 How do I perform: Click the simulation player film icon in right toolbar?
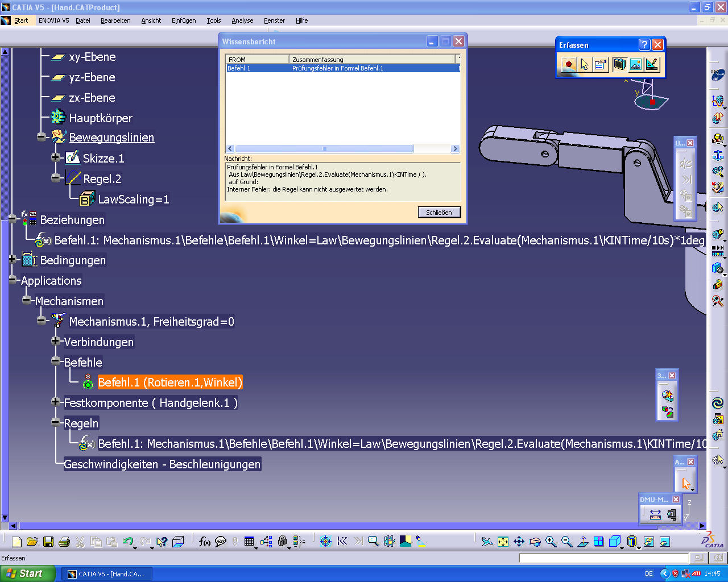(718, 250)
